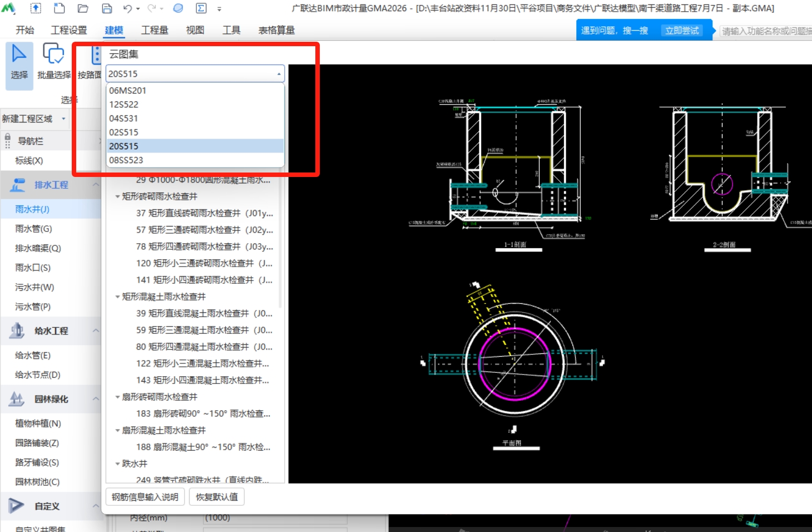
Task: Save the project with the floppy disk icon
Action: click(x=107, y=8)
